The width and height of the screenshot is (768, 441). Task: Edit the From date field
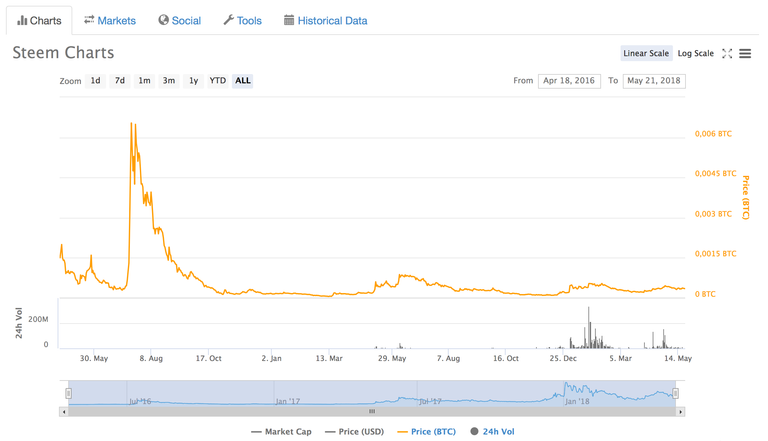(x=569, y=81)
